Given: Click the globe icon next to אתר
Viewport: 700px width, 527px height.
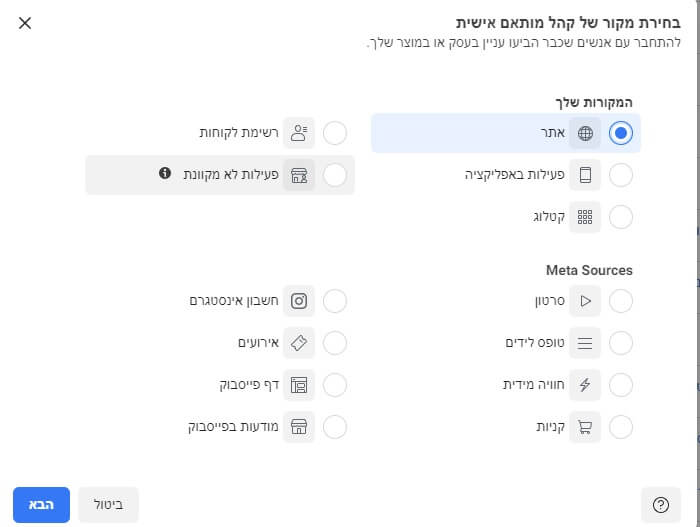Looking at the screenshot, I should click(585, 133).
